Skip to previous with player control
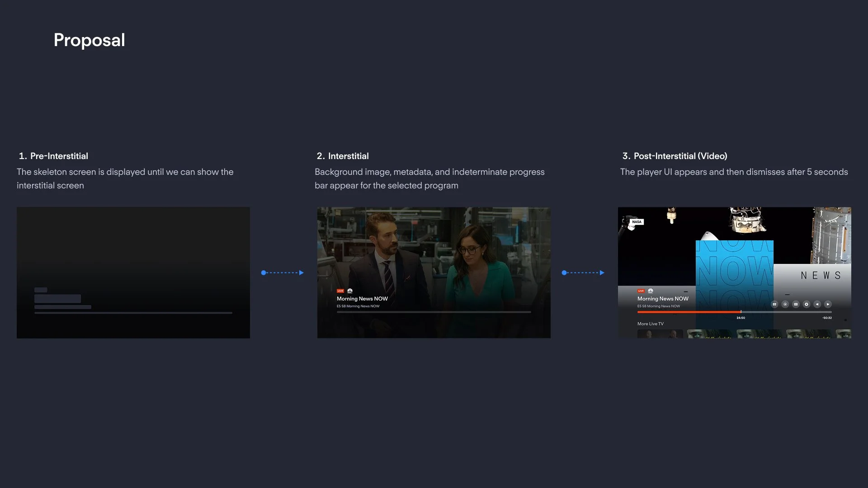The width and height of the screenshot is (868, 488). point(817,304)
